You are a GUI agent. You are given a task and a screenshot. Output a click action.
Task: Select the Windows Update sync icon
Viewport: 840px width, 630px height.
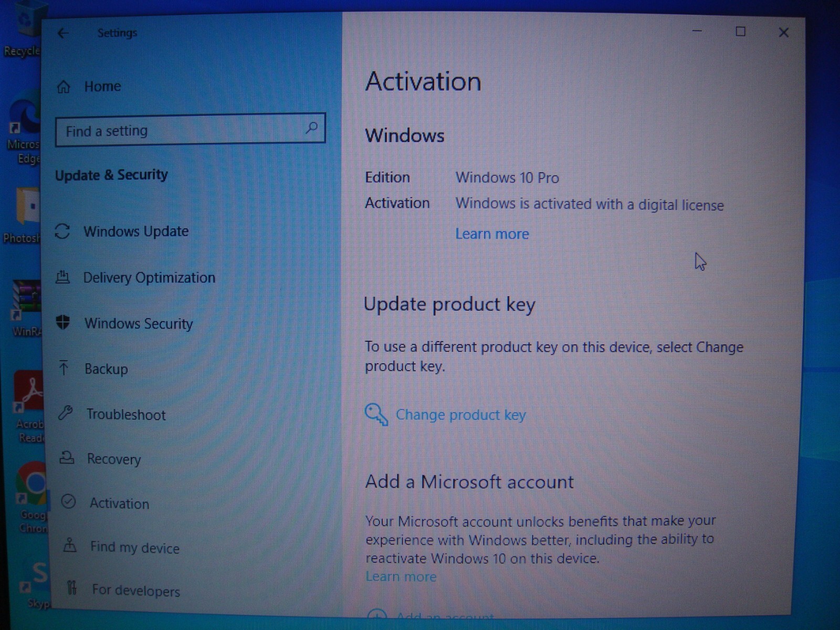coord(62,231)
